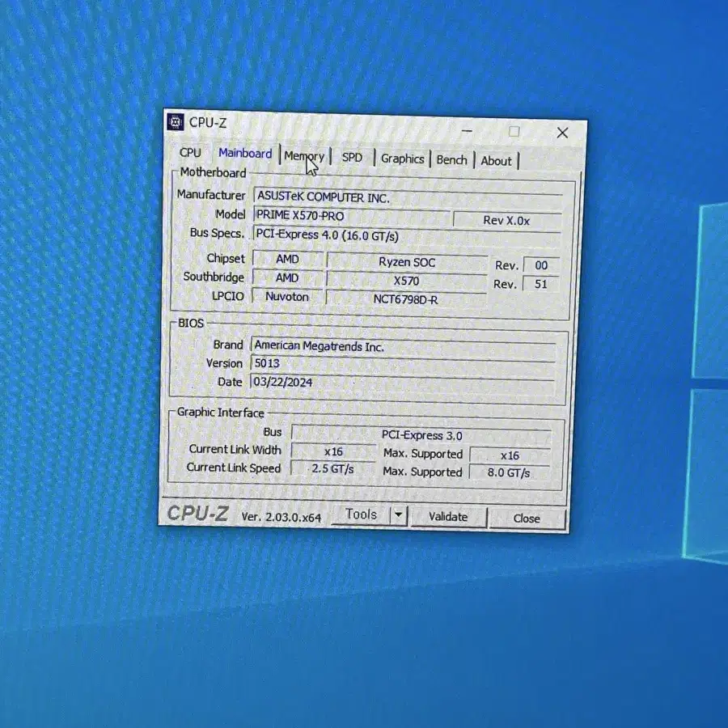This screenshot has height=728, width=728.
Task: Click the Current Link Width value x16
Action: coord(333,451)
